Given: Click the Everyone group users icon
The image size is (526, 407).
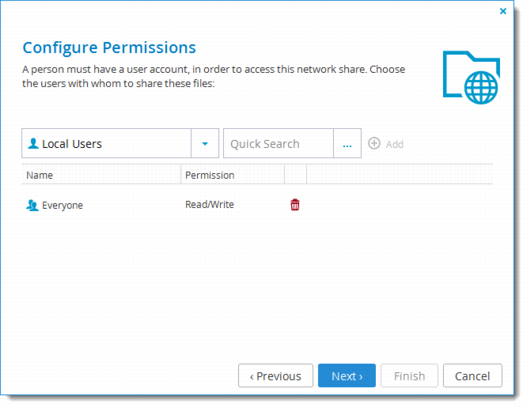Looking at the screenshot, I should [x=32, y=205].
